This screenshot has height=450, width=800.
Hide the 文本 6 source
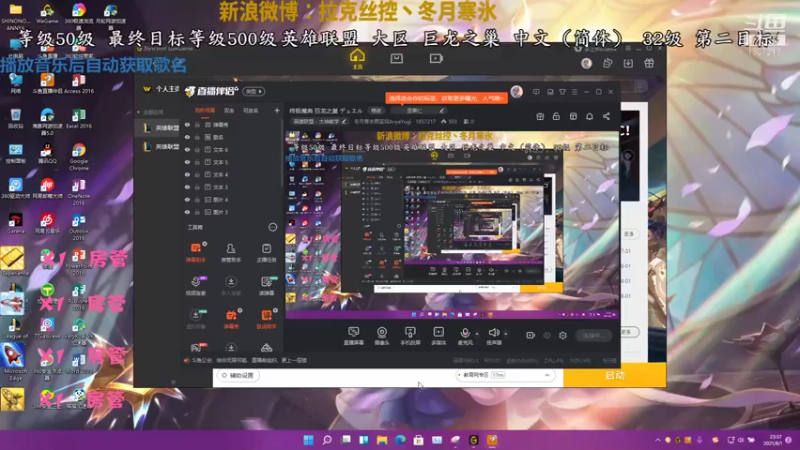pyautogui.click(x=187, y=149)
